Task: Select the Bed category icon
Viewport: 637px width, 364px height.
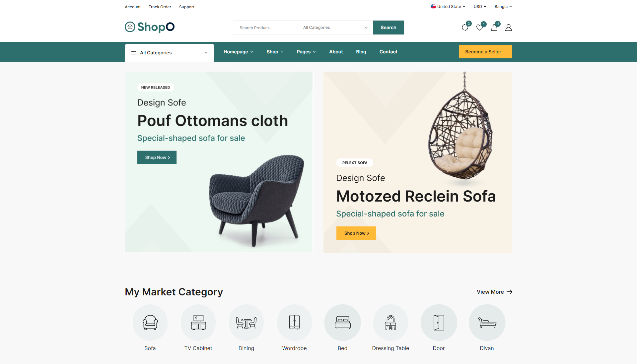Action: coord(343,322)
